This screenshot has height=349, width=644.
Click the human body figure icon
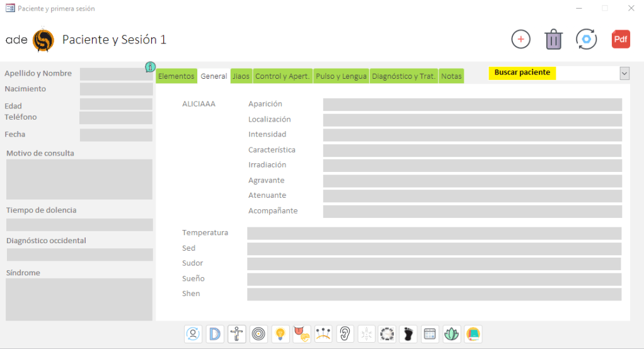tap(237, 334)
